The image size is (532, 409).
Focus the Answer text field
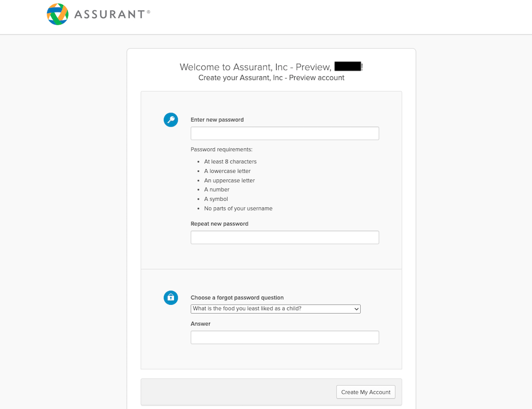click(285, 338)
